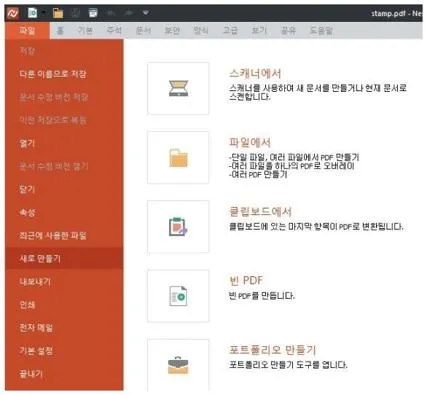This screenshot has width=427, height=395.
Task: Click the Nitro logo in the title bar
Action: (13, 13)
